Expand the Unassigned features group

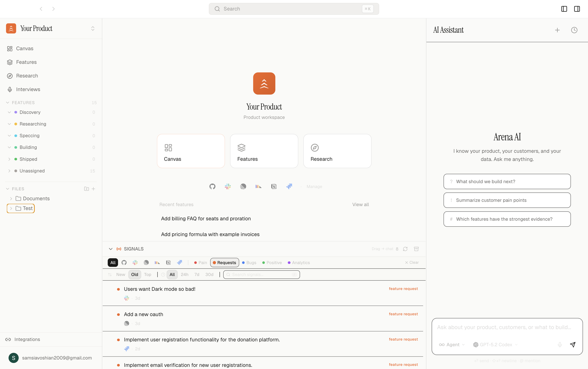click(9, 171)
